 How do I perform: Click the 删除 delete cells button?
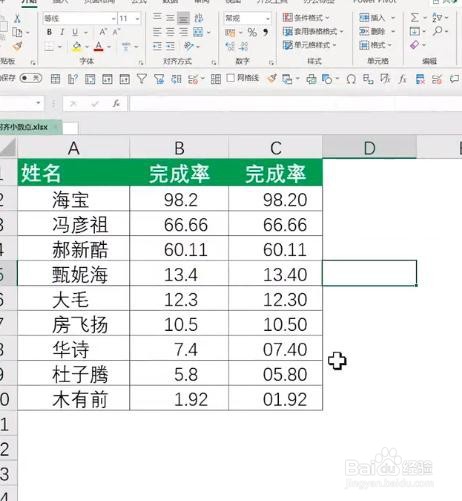point(373,31)
